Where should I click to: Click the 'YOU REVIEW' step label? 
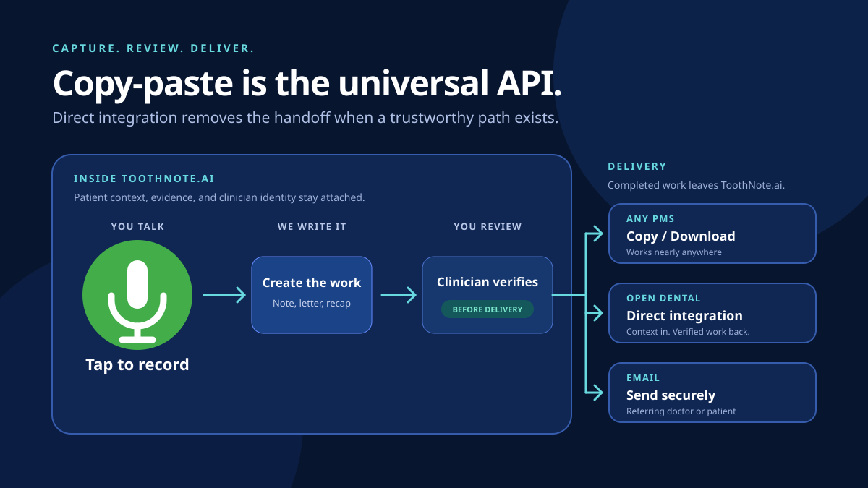coord(488,226)
